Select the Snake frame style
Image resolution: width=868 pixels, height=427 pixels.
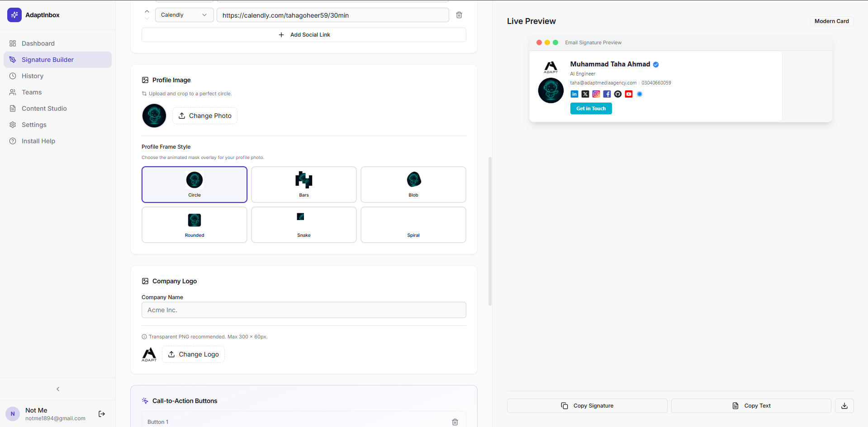coord(304,225)
